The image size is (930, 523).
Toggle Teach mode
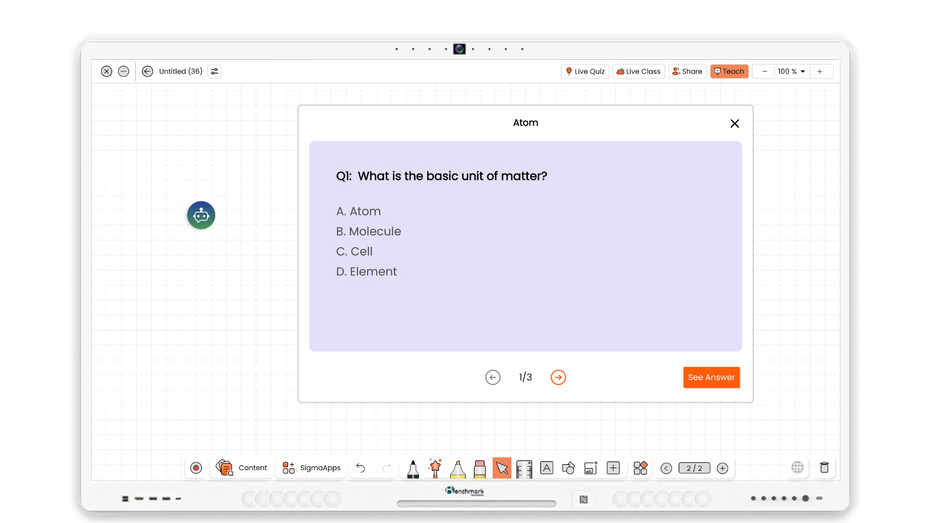pyautogui.click(x=729, y=71)
